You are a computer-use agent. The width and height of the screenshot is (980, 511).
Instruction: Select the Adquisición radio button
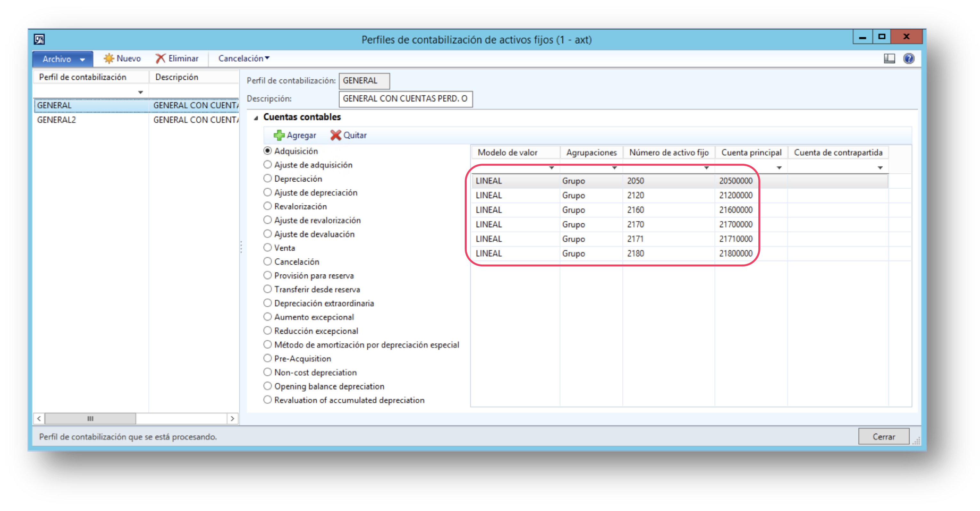pyautogui.click(x=268, y=151)
